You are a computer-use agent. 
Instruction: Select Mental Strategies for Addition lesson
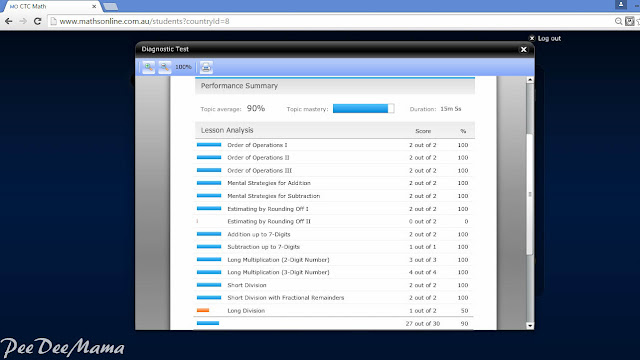269,183
